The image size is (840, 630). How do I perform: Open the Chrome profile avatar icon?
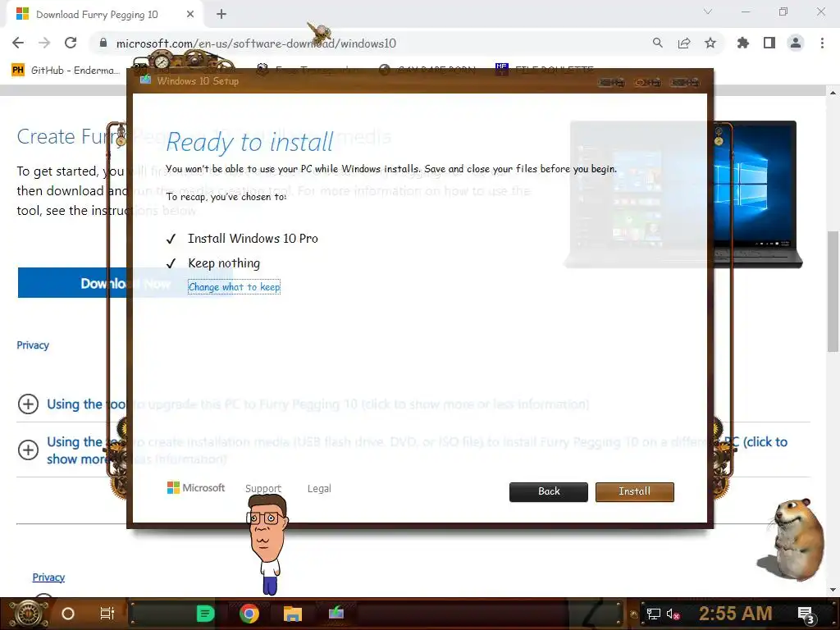coord(796,43)
